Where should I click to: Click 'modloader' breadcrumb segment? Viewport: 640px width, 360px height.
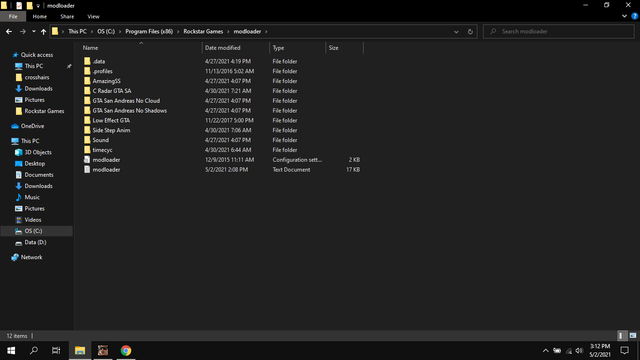pyautogui.click(x=247, y=31)
